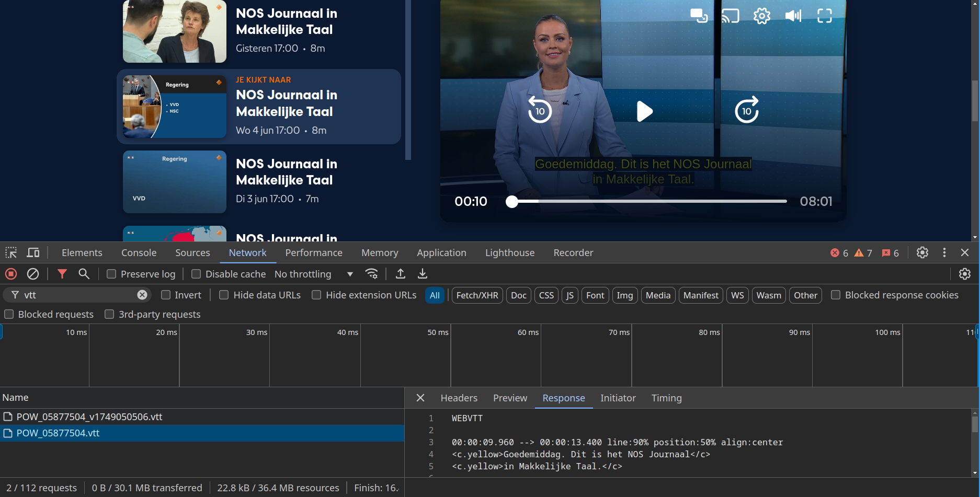The height and width of the screenshot is (497, 980).
Task: Open the Initiator tab of request
Action: [618, 398]
